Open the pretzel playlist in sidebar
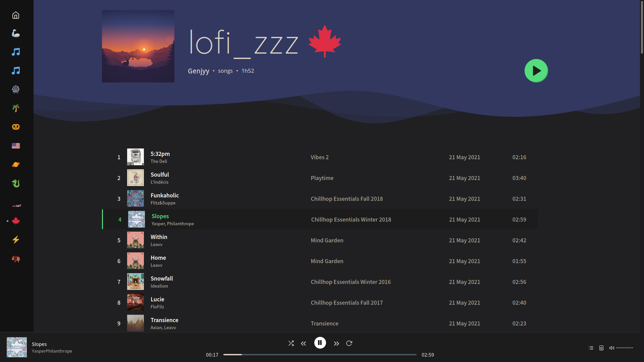 (16, 127)
